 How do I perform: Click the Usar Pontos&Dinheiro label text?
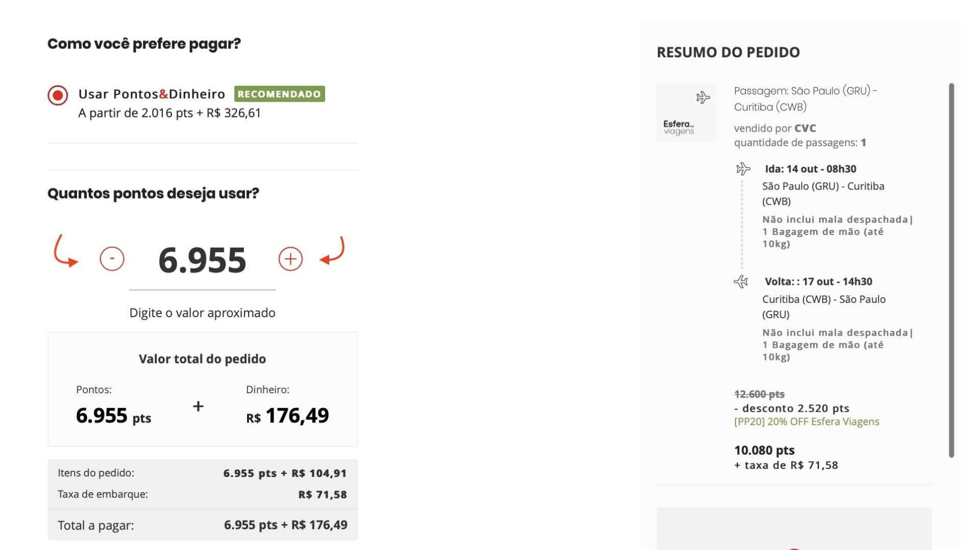coord(152,94)
